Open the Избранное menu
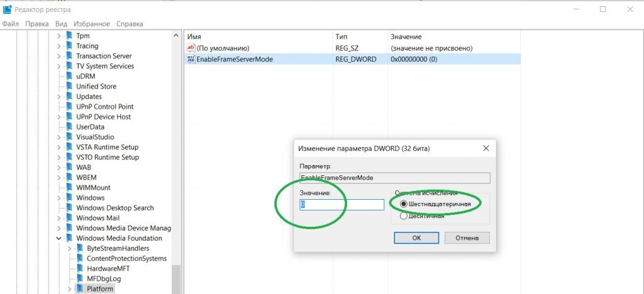 pyautogui.click(x=91, y=24)
